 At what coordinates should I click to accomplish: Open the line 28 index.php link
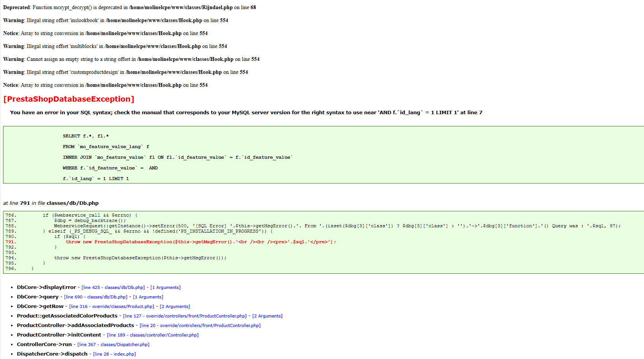click(x=115, y=354)
